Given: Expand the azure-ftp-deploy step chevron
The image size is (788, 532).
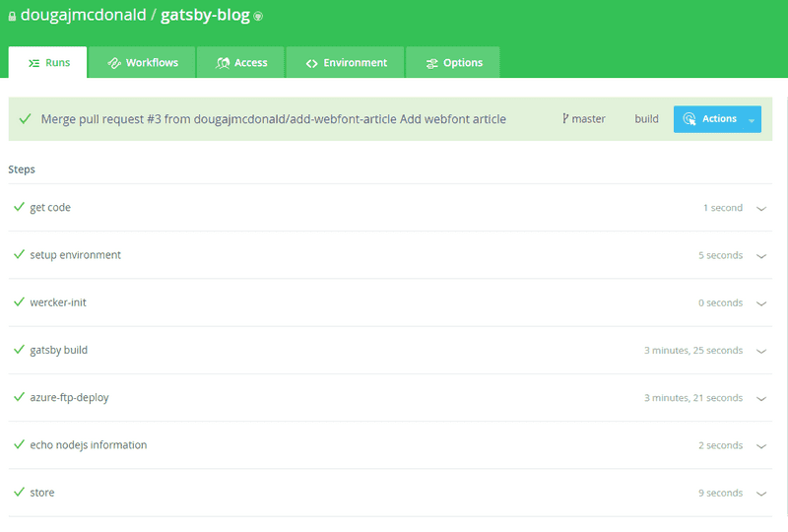Looking at the screenshot, I should point(761,399).
